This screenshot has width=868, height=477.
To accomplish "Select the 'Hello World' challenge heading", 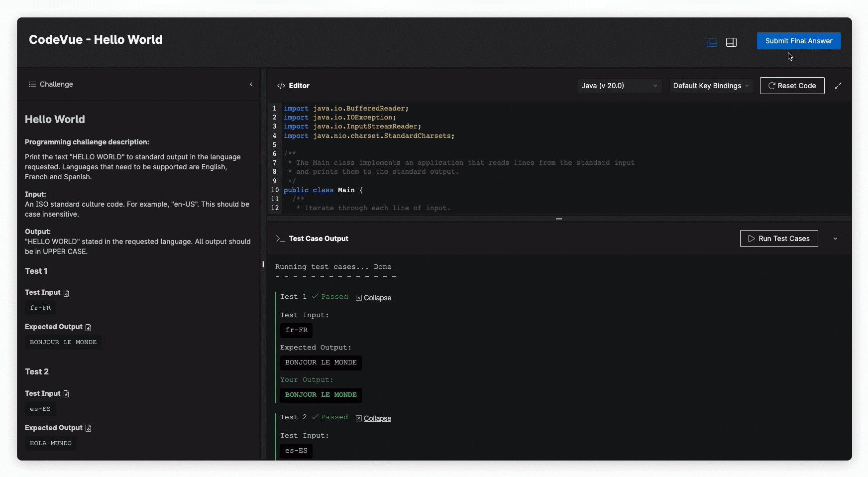I will 55,119.
